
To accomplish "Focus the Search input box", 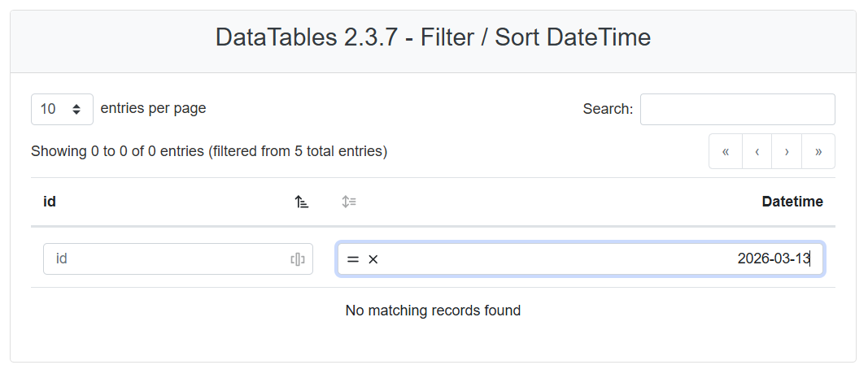I will (737, 109).
